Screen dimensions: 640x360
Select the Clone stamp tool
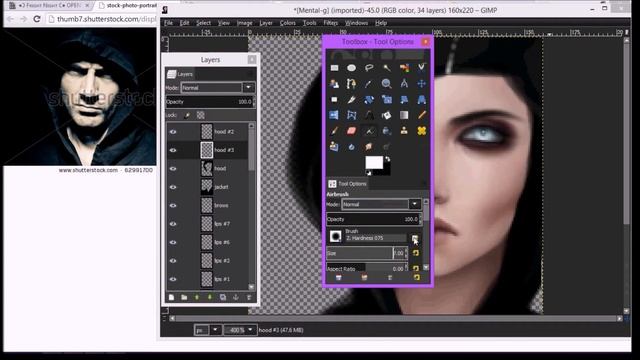coord(404,131)
